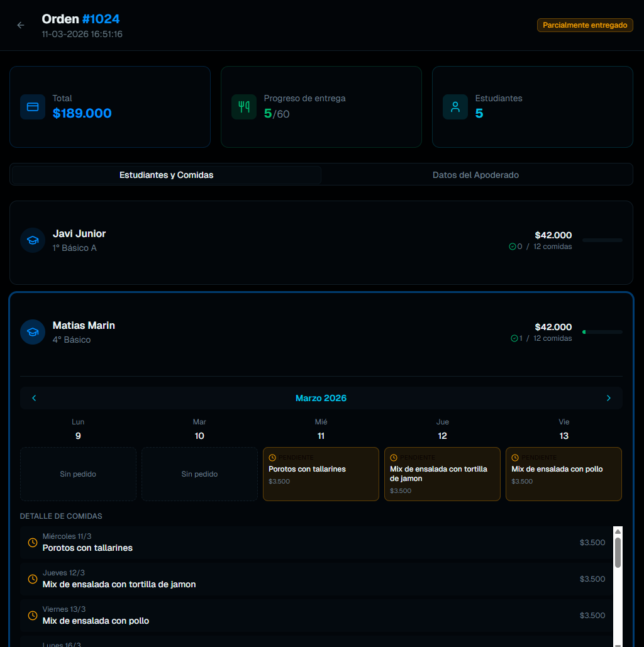Select Porotos con tallarines card on Wednesday 11
Image resolution: width=644 pixels, height=647 pixels.
tap(321, 474)
